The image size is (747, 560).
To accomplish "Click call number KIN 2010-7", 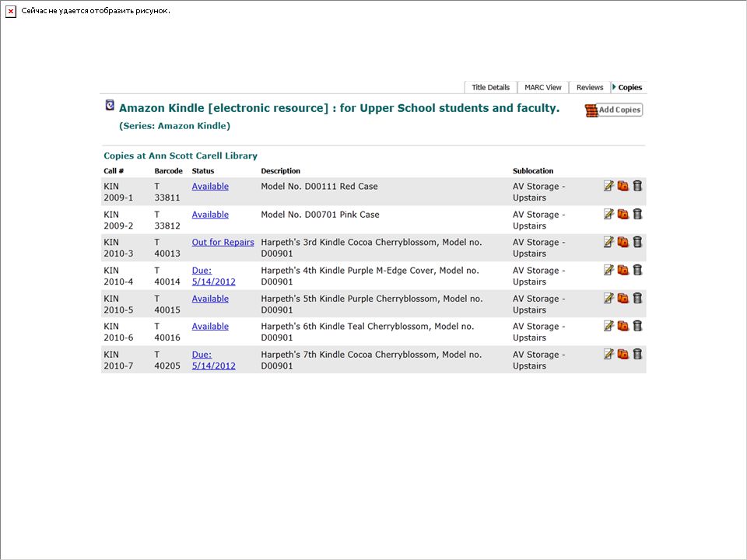I will pyautogui.click(x=118, y=360).
